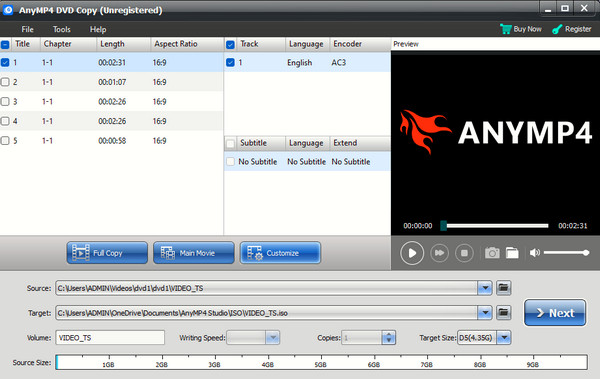Toggle the select-all titles header checkbox
The height and width of the screenshot is (379, 600).
coord(5,45)
